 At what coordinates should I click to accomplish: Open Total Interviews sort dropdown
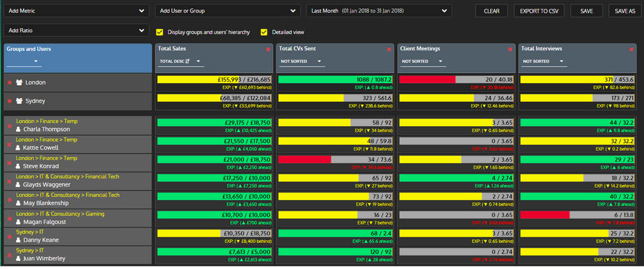(x=545, y=62)
